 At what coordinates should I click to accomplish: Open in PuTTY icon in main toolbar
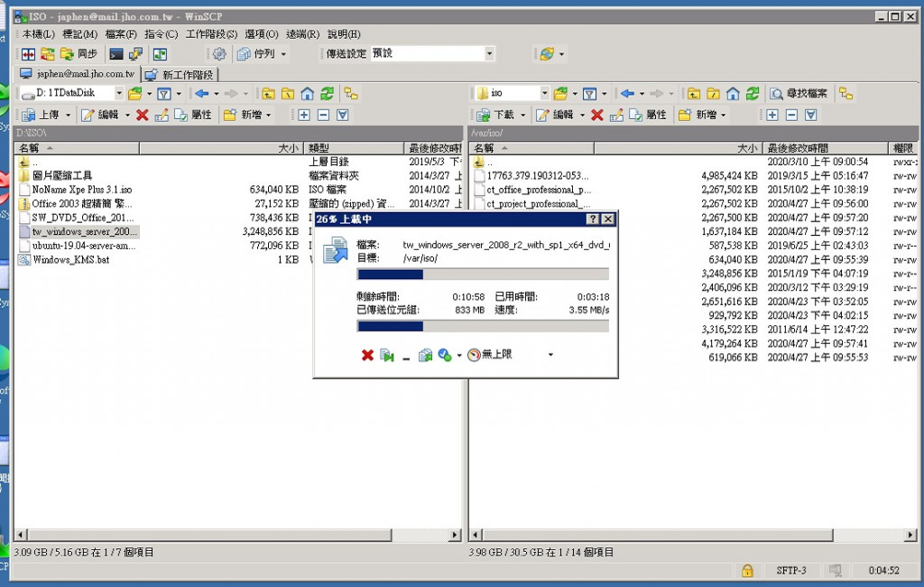pos(135,54)
